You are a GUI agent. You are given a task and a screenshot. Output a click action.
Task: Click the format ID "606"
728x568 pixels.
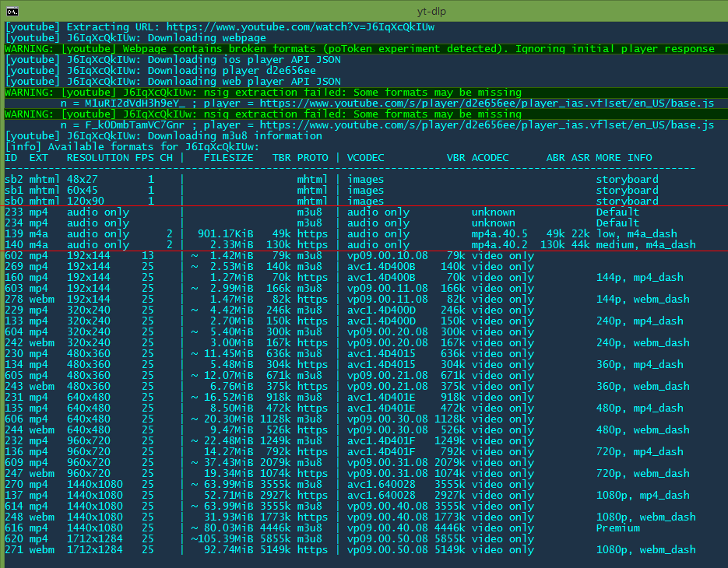tap(14, 419)
